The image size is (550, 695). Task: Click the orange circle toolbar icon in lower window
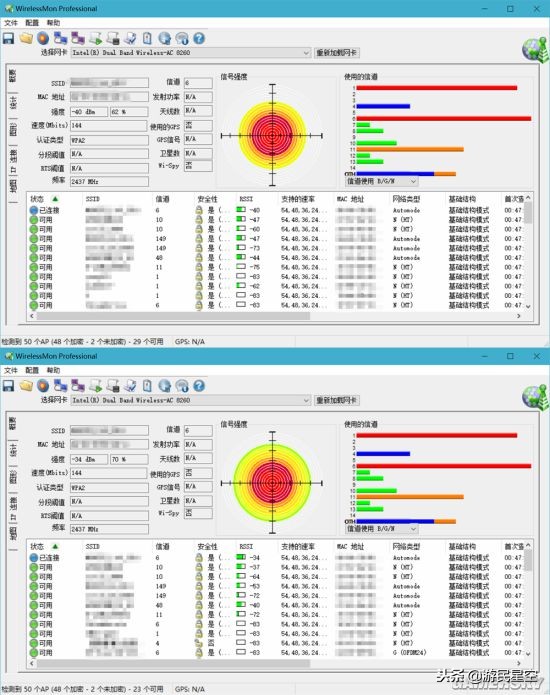[x=43, y=386]
